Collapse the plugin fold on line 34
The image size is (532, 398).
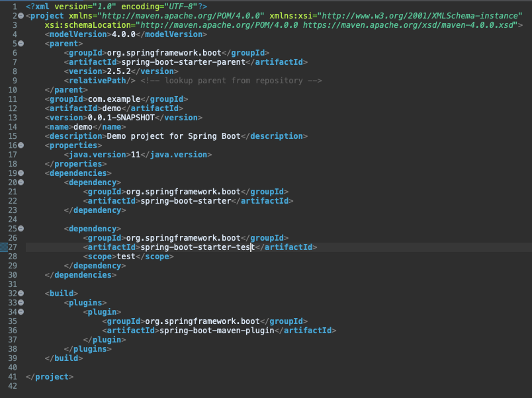point(21,312)
